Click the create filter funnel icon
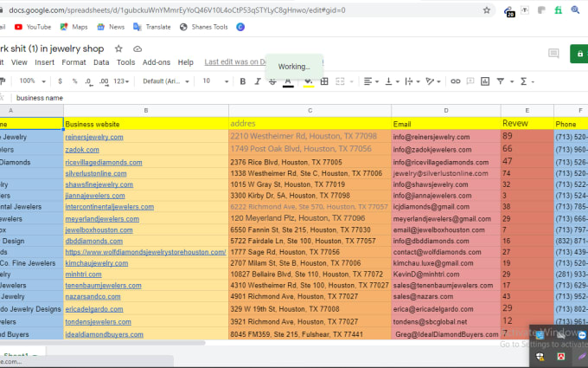Image resolution: width=588 pixels, height=368 pixels. point(501,81)
